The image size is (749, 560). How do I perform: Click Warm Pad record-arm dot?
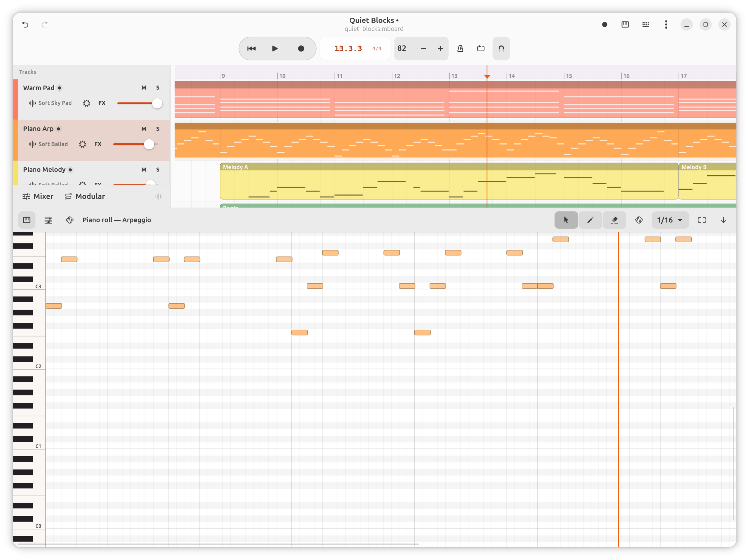click(60, 88)
